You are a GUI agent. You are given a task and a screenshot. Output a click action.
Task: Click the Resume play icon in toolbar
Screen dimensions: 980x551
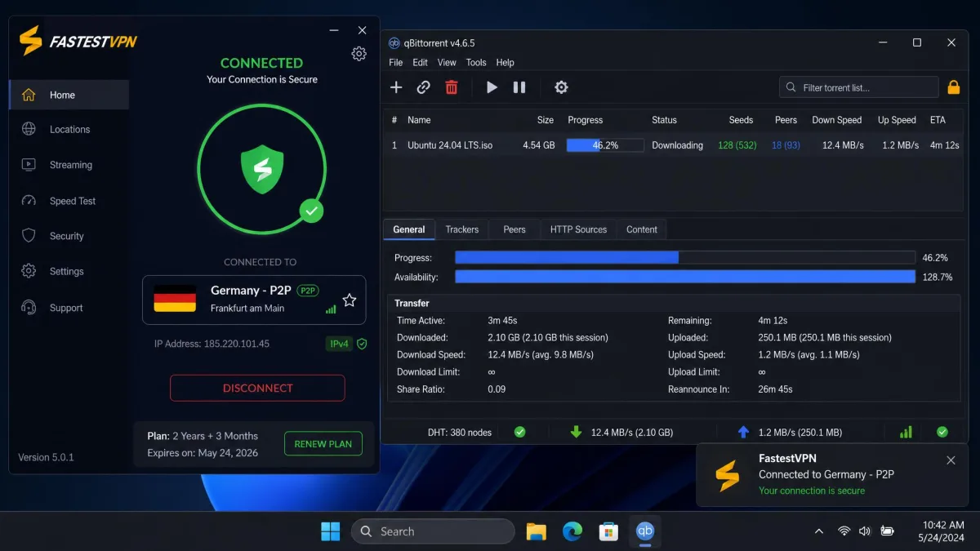492,87
